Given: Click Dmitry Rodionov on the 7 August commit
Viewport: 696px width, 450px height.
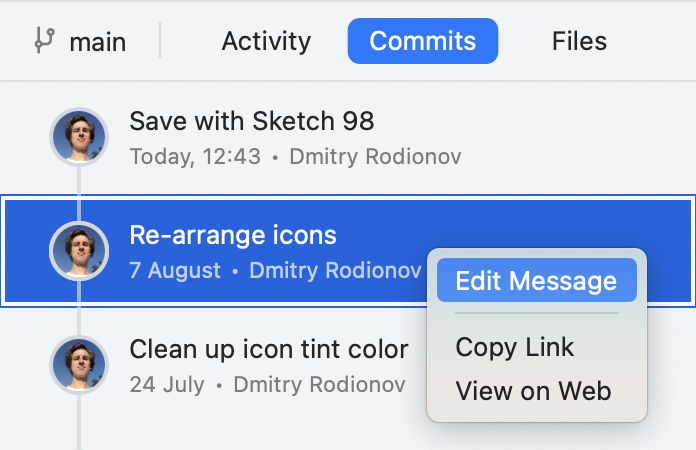Looking at the screenshot, I should pos(335,270).
